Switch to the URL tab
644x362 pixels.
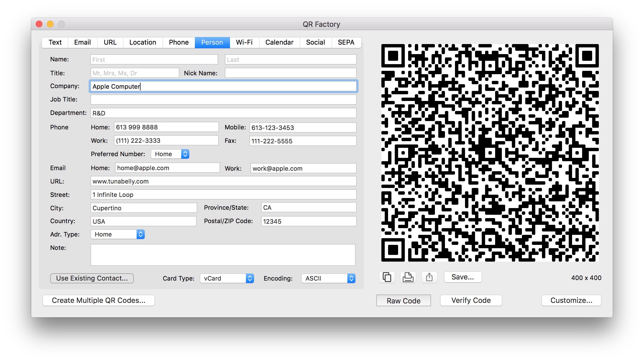[110, 42]
